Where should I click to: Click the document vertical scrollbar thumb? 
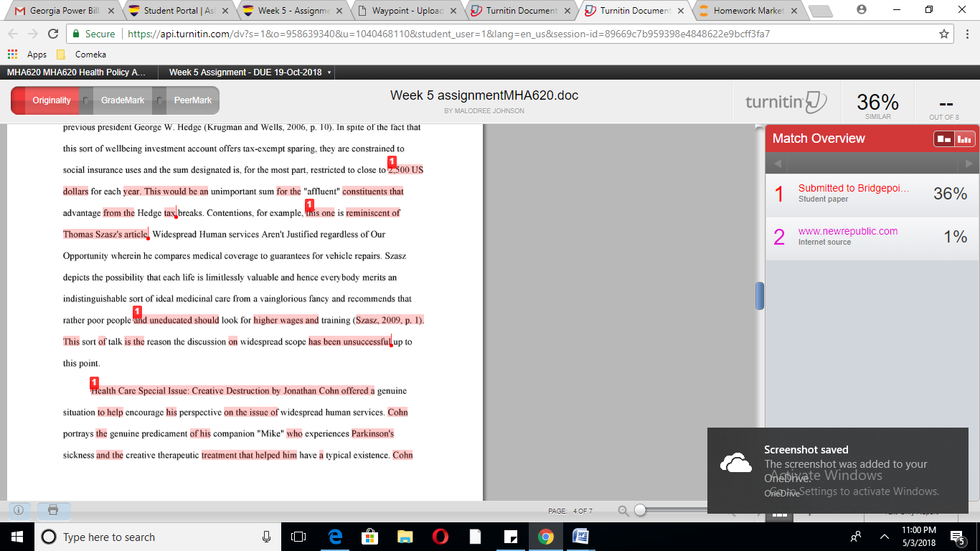pos(760,296)
